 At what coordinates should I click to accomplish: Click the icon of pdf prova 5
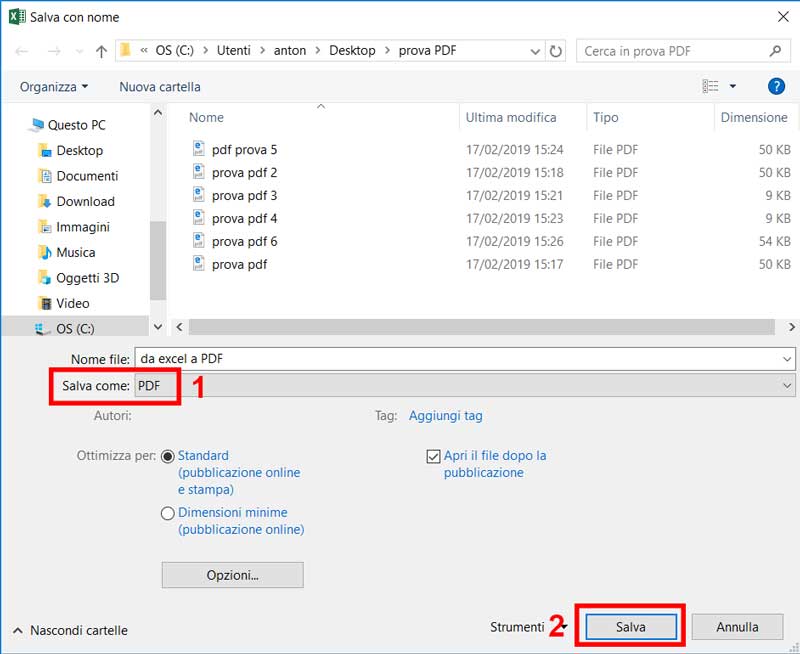coord(198,148)
